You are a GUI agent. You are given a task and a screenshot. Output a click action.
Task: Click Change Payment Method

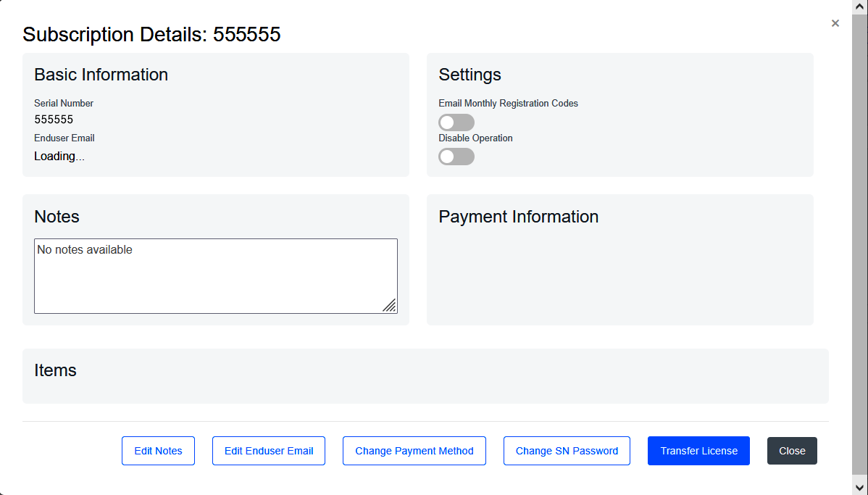(x=414, y=450)
